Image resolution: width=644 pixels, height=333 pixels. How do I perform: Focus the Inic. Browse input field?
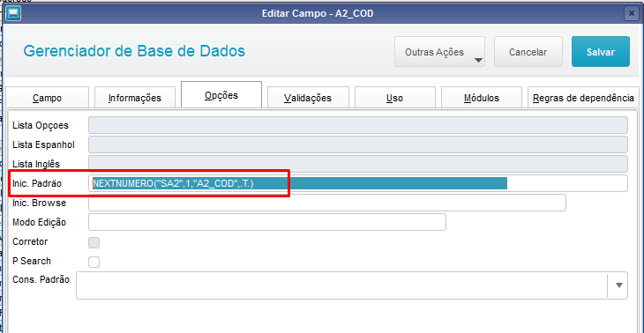pos(327,203)
